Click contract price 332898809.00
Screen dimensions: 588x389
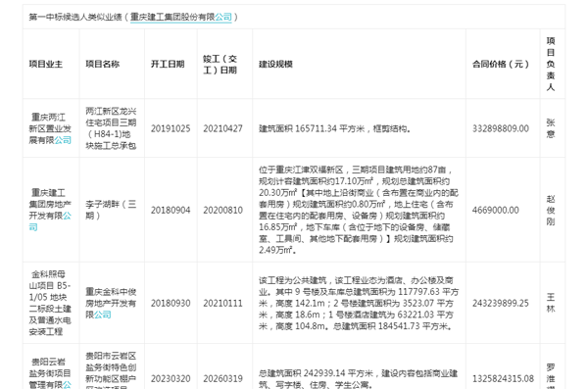[501, 128]
